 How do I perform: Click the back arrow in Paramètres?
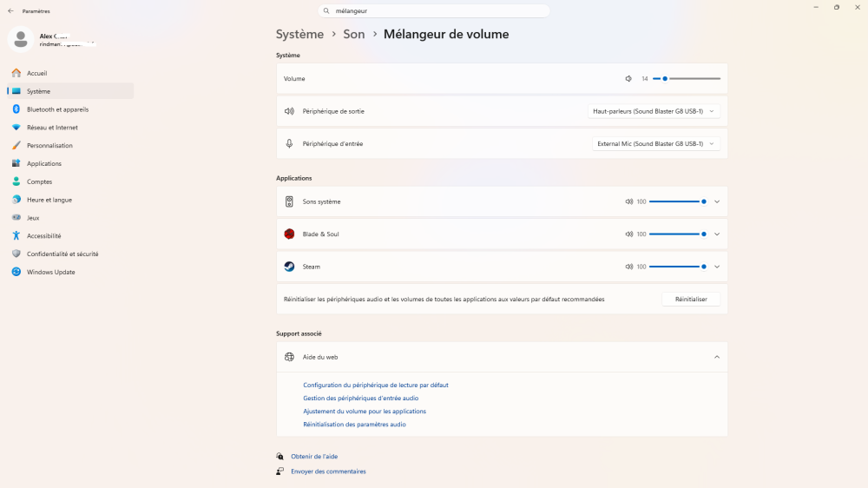10,11
